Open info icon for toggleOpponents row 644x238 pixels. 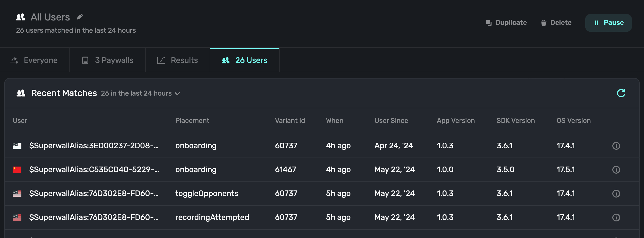616,193
